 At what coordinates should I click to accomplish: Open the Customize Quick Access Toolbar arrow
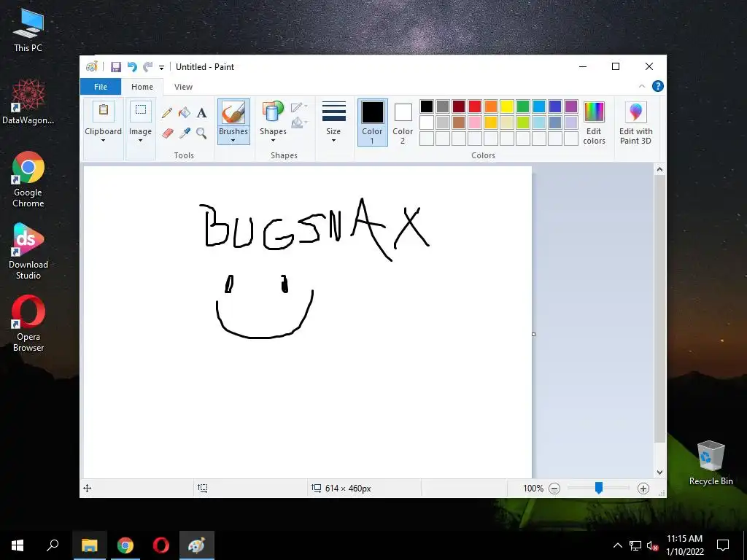pos(161,68)
